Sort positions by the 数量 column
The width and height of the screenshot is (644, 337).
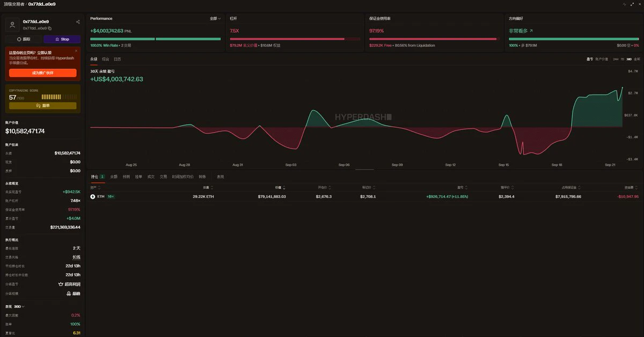(208, 188)
